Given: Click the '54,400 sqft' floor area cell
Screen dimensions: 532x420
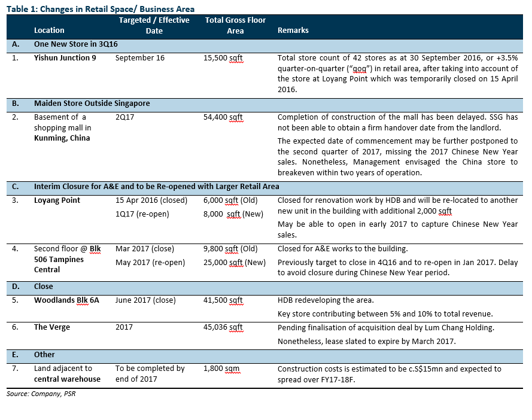Looking at the screenshot, I should click(x=223, y=117).
